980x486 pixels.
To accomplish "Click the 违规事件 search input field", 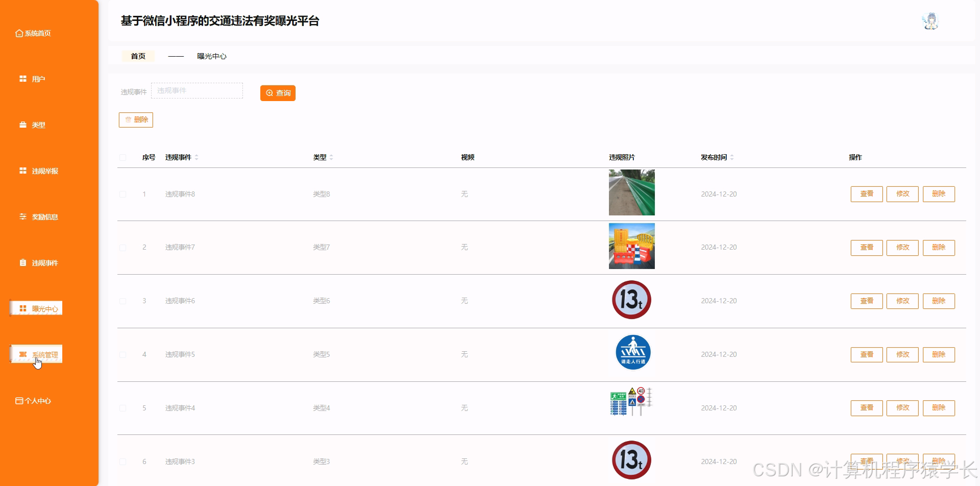I will [197, 90].
